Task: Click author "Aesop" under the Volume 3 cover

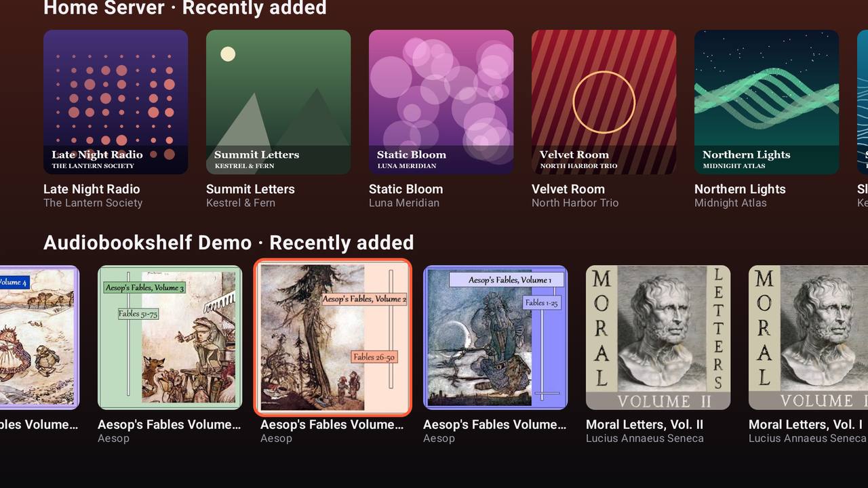Action: click(113, 439)
